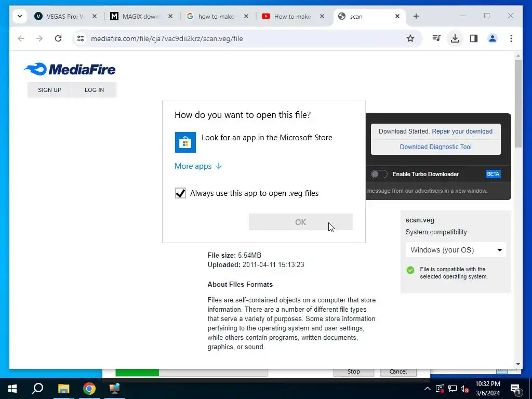Image resolution: width=532 pixels, height=399 pixels.
Task: Uncheck Always use this app for .veg files
Action: point(180,193)
